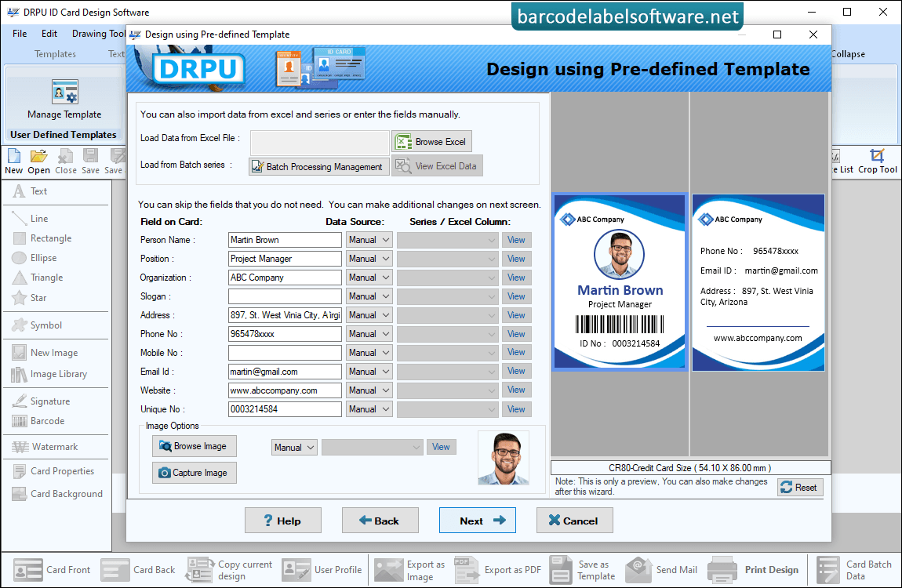Screen dimensions: 902x588
Task: Select the Line drawing tool
Action: (31, 219)
